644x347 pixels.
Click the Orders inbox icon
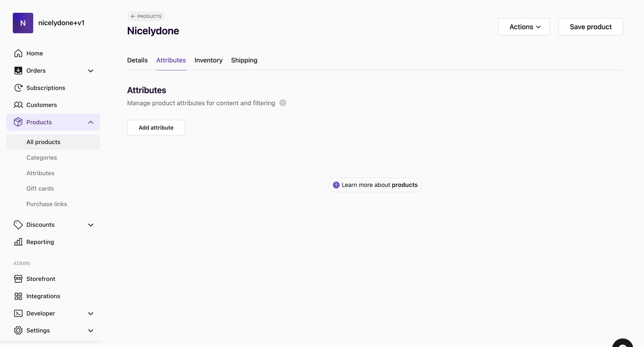18,71
